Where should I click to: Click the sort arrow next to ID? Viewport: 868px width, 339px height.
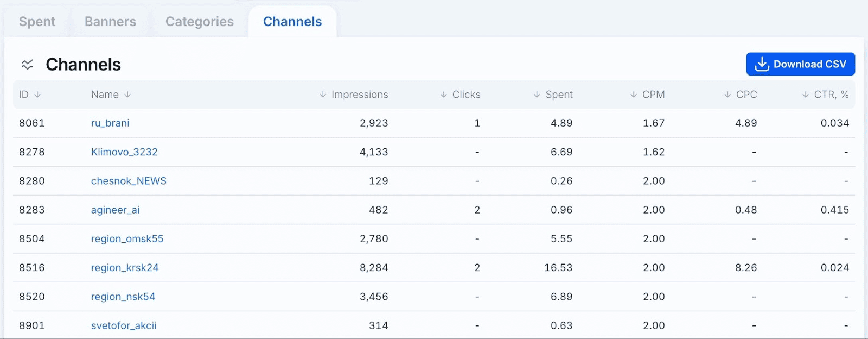point(37,95)
